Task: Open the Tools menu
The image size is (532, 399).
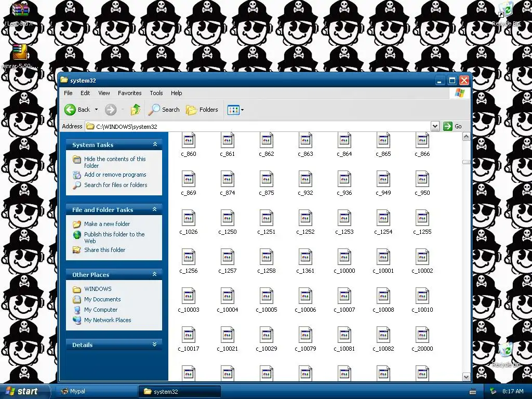Action: tap(156, 93)
